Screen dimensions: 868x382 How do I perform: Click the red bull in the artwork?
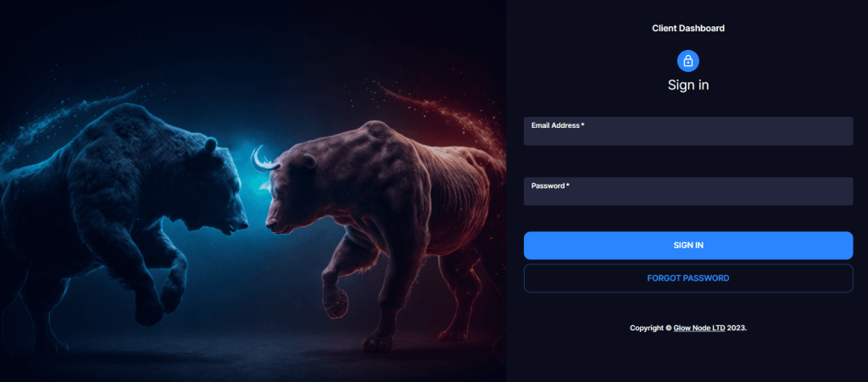pos(382,221)
